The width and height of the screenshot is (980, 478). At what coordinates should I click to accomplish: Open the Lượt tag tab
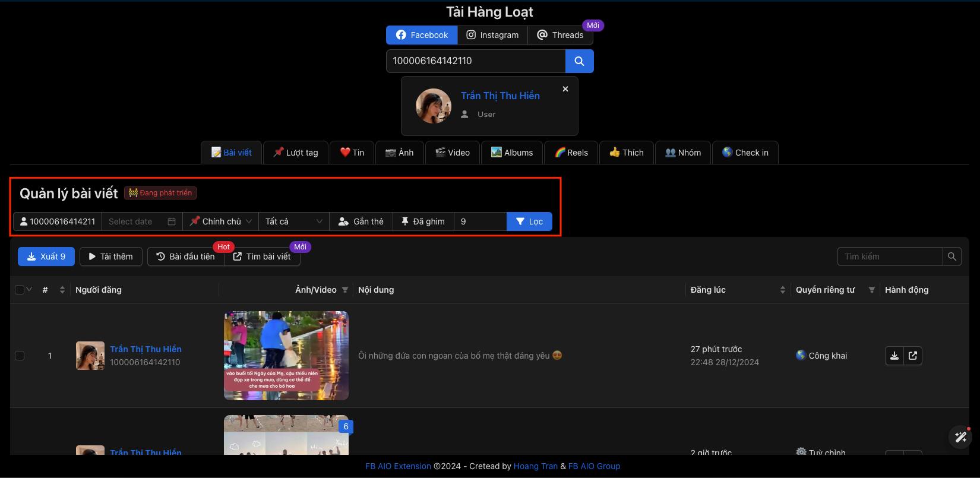tap(295, 153)
